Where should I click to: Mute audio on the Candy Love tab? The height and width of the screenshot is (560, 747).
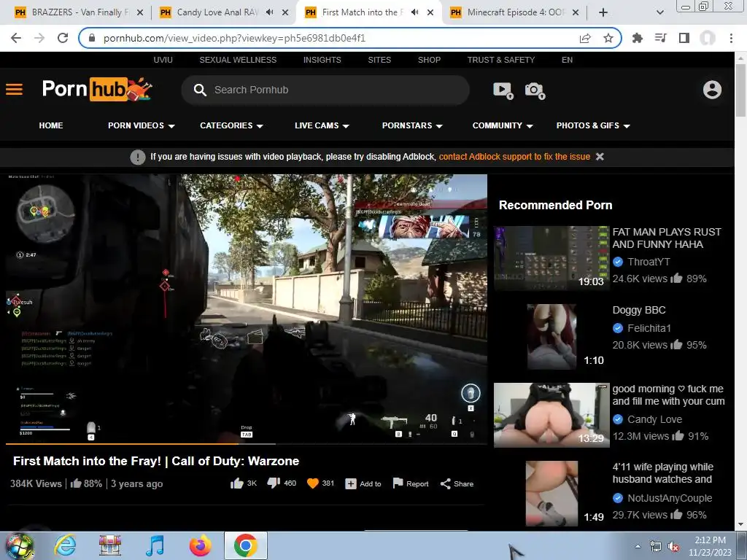point(270,12)
